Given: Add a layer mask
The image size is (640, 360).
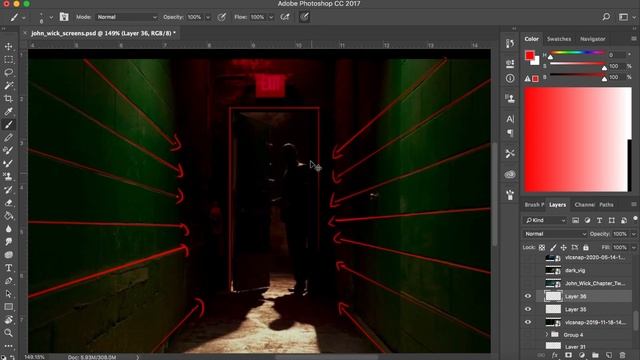Looking at the screenshot, I should tap(568, 356).
